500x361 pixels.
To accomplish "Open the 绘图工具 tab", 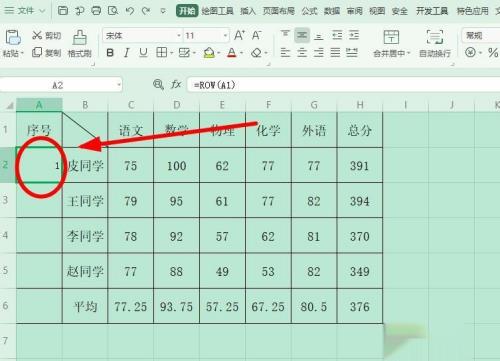I will (218, 11).
